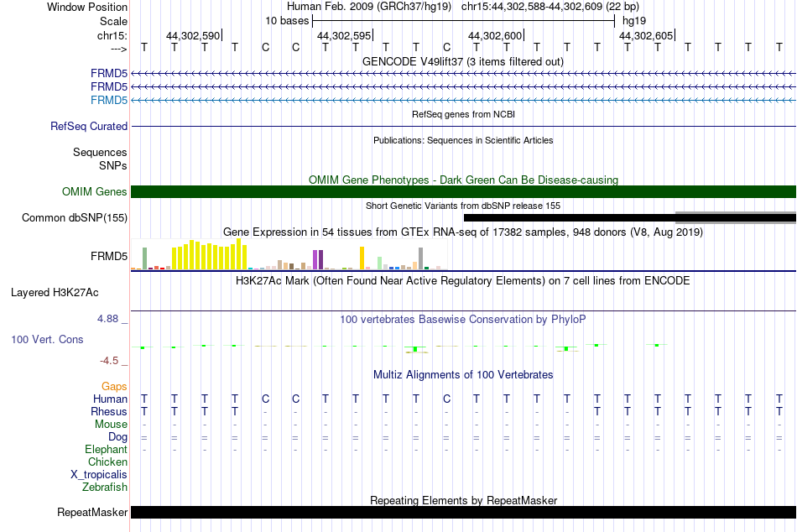Click the 44,302,595 ruler position marker
The image size is (797, 532).
coord(345,35)
